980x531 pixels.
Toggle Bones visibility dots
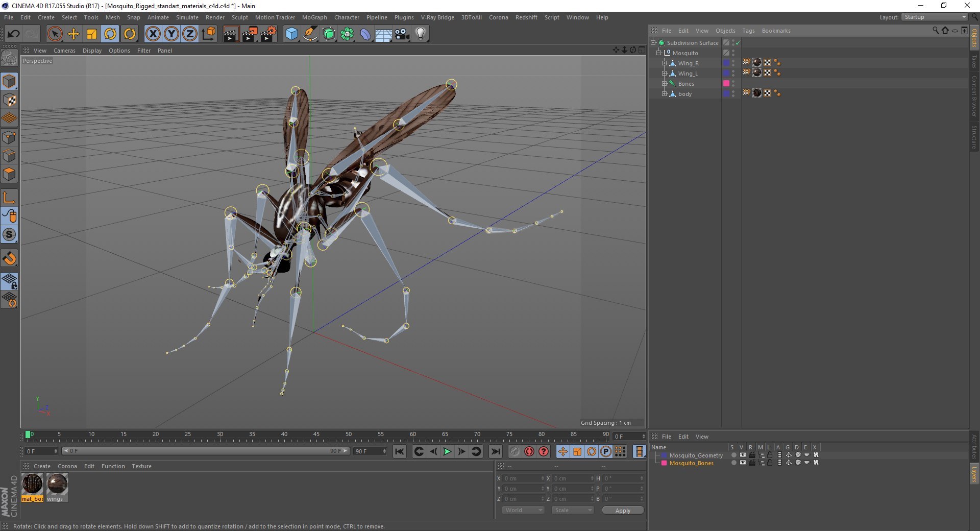(x=733, y=83)
